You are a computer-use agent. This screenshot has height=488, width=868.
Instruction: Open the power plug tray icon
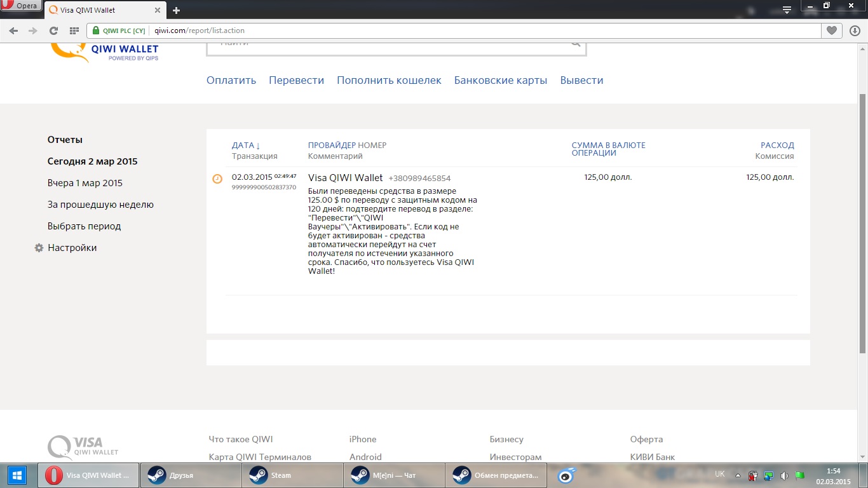753,475
